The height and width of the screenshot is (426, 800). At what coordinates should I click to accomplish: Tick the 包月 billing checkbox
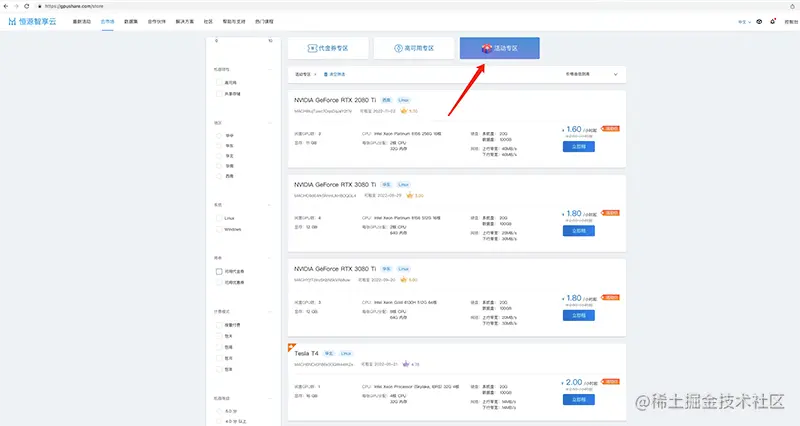click(219, 358)
